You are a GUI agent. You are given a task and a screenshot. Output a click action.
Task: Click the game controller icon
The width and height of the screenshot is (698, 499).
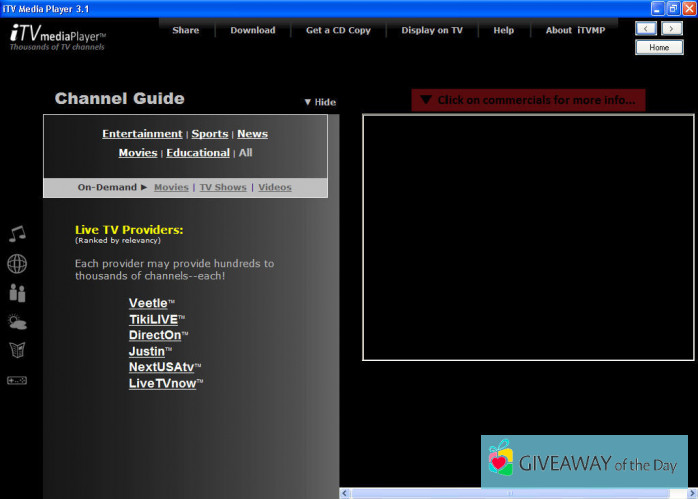17,380
